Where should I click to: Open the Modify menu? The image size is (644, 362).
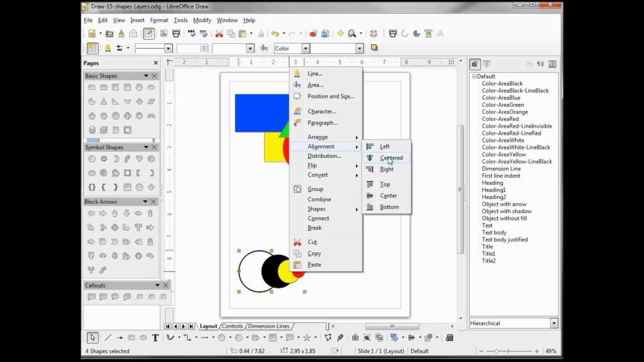202,20
